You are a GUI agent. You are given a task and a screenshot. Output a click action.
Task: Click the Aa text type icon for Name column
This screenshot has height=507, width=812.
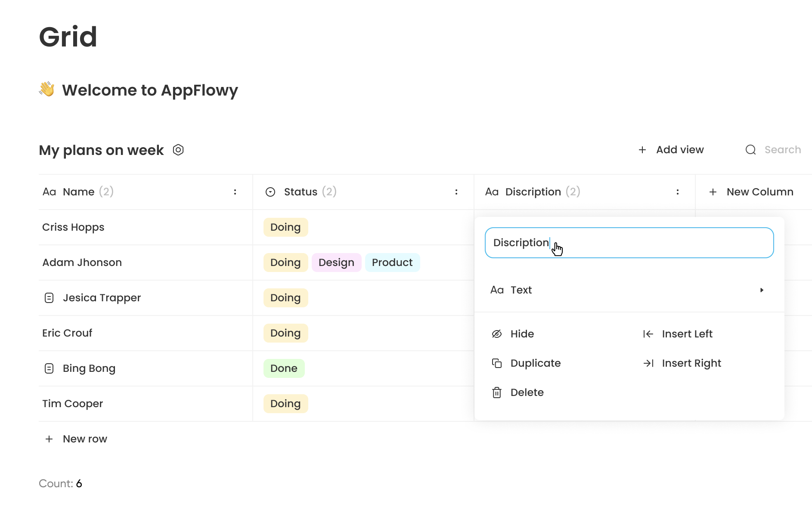pyautogui.click(x=50, y=192)
